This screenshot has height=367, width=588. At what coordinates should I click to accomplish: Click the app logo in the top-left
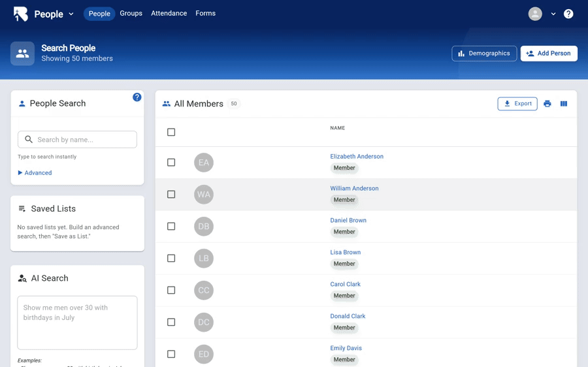21,14
